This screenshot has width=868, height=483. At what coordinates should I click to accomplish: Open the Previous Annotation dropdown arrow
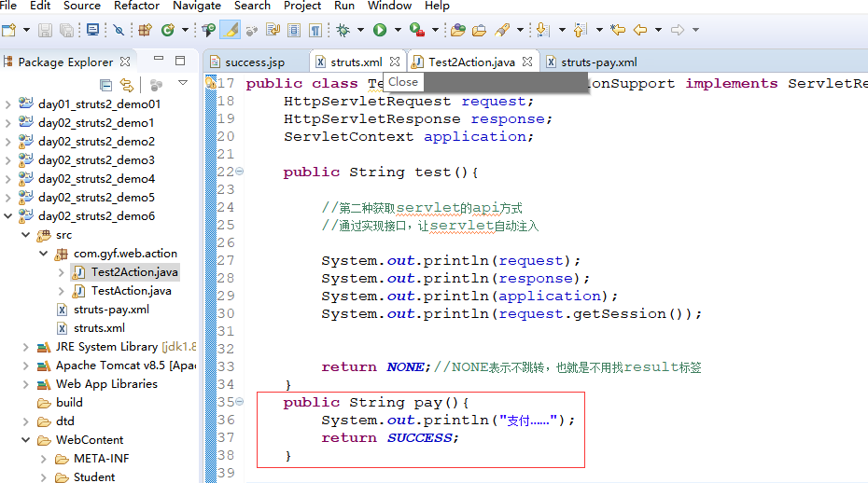599,30
